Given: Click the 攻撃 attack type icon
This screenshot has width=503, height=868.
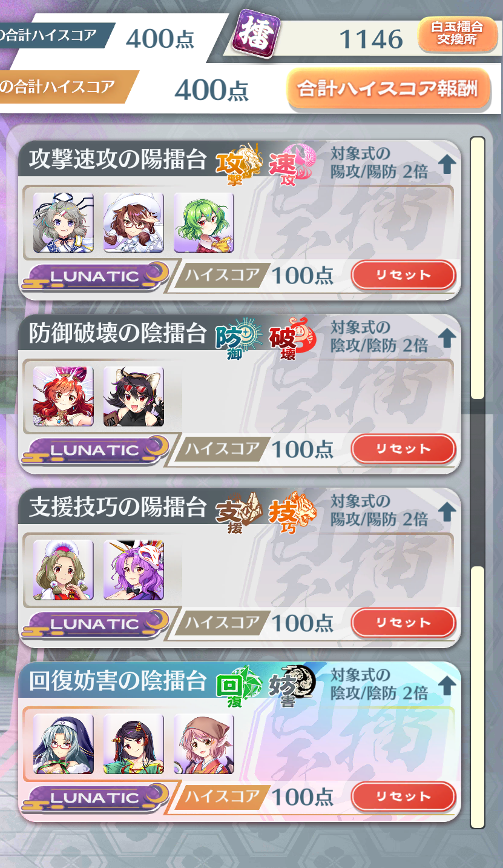Looking at the screenshot, I should (240, 163).
